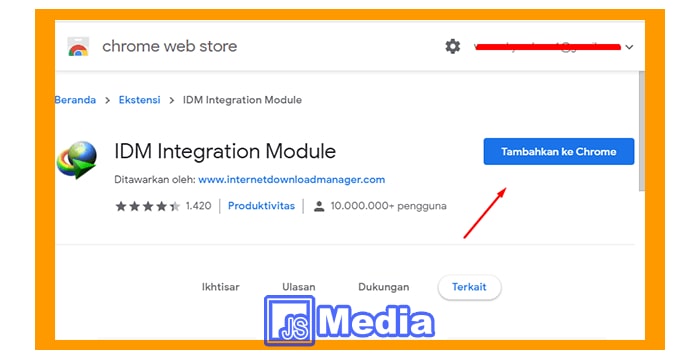Click the page vertical scrollbar
Viewport: 700px width, 360px height.
coord(642,132)
